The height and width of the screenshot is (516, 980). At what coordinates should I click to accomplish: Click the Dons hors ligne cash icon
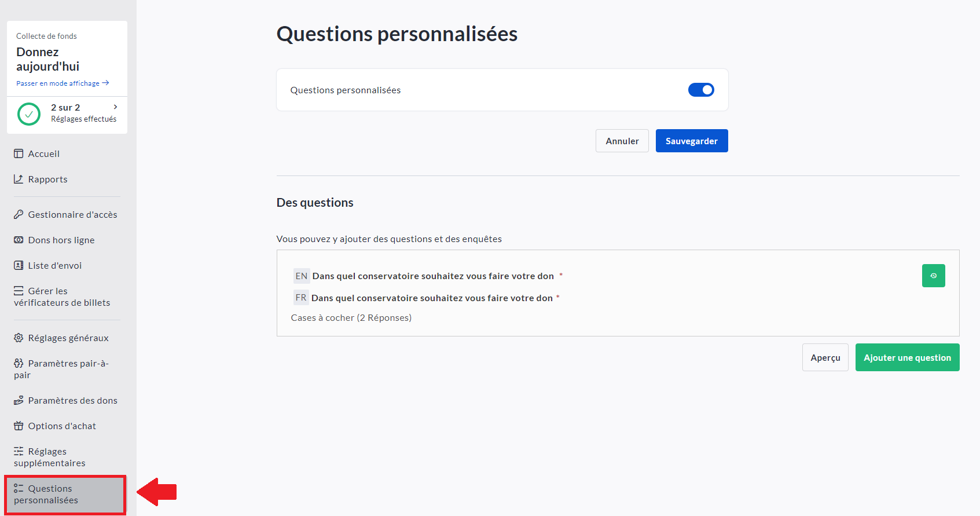pyautogui.click(x=19, y=240)
